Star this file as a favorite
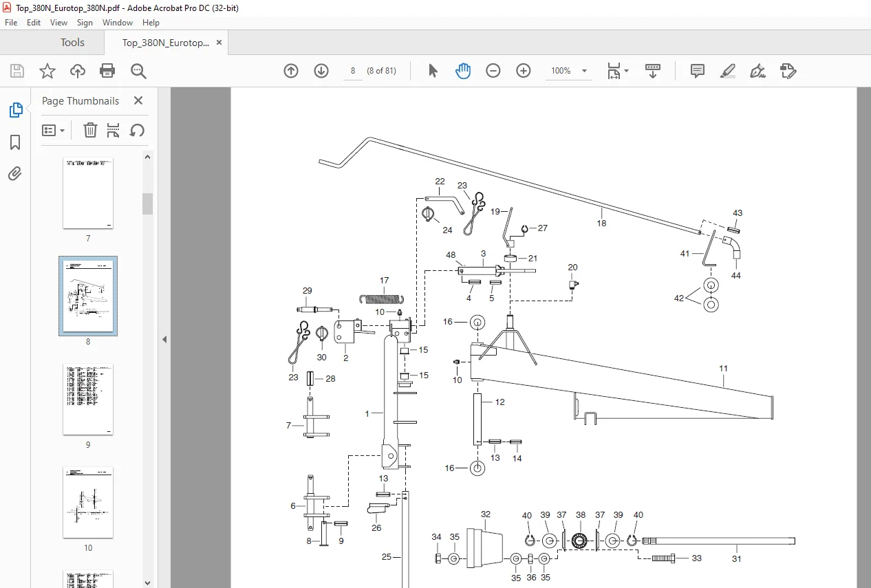The height and width of the screenshot is (588, 871). 47,71
